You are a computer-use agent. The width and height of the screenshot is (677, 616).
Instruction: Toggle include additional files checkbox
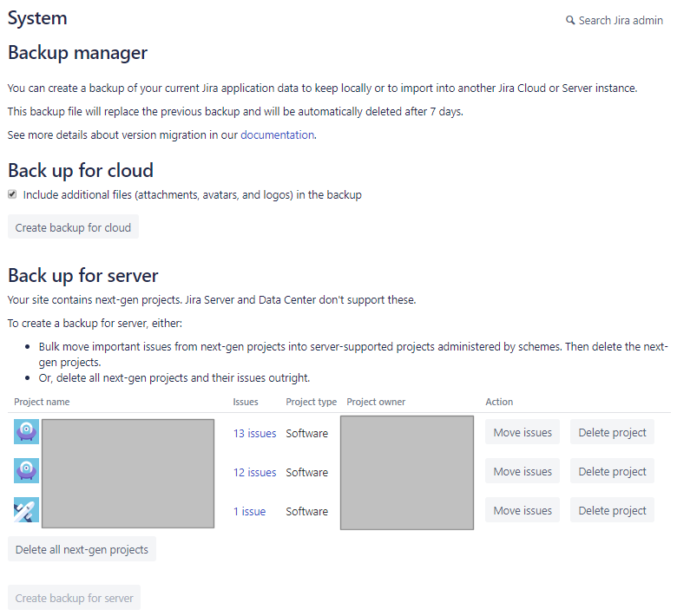click(x=12, y=194)
